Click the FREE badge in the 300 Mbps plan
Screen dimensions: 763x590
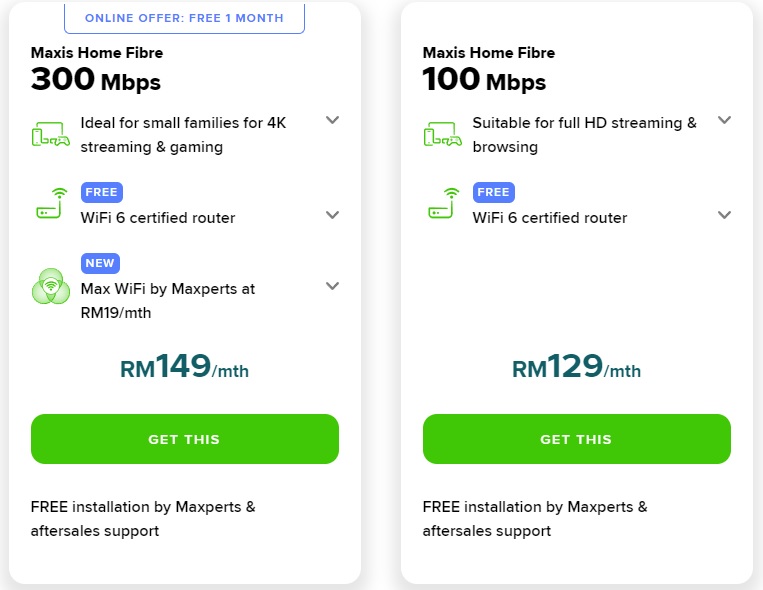[x=102, y=192]
